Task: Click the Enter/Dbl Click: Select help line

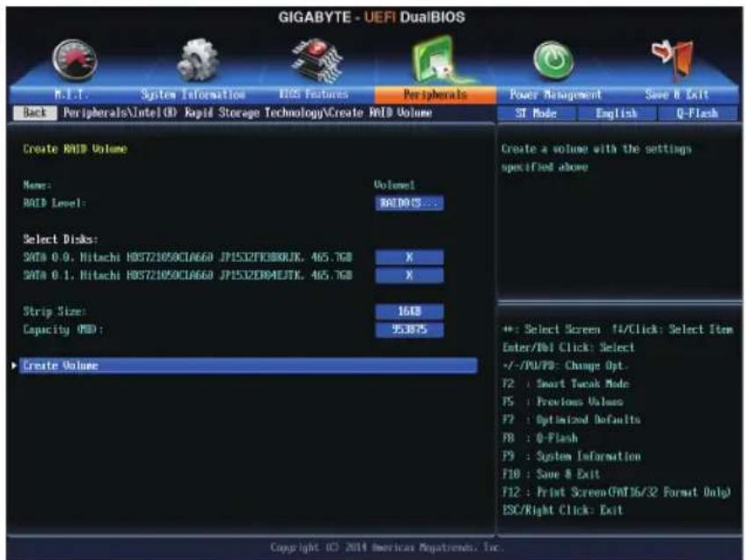Action: pyautogui.click(x=568, y=347)
